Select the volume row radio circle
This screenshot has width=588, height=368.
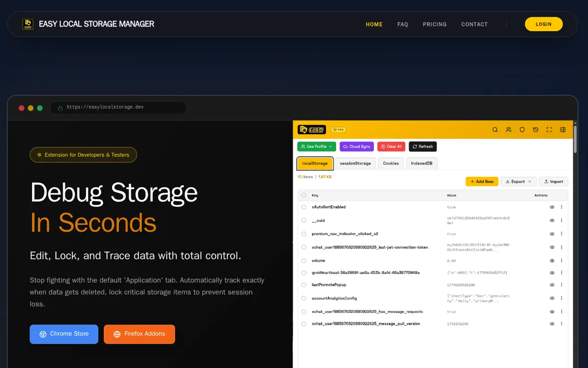click(304, 261)
